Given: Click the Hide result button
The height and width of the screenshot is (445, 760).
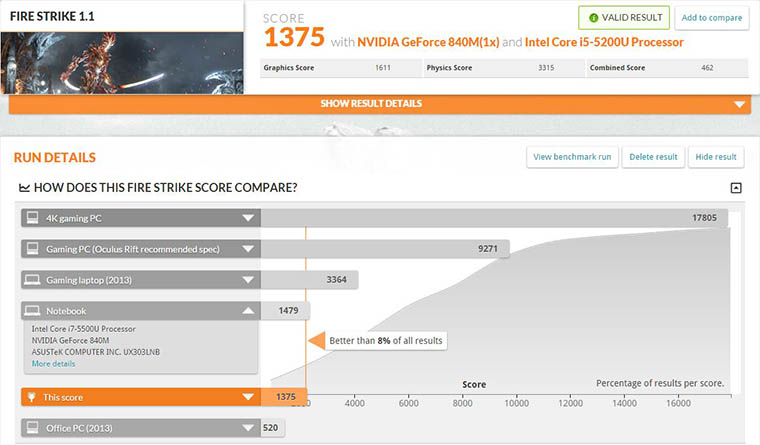Looking at the screenshot, I should [716, 157].
